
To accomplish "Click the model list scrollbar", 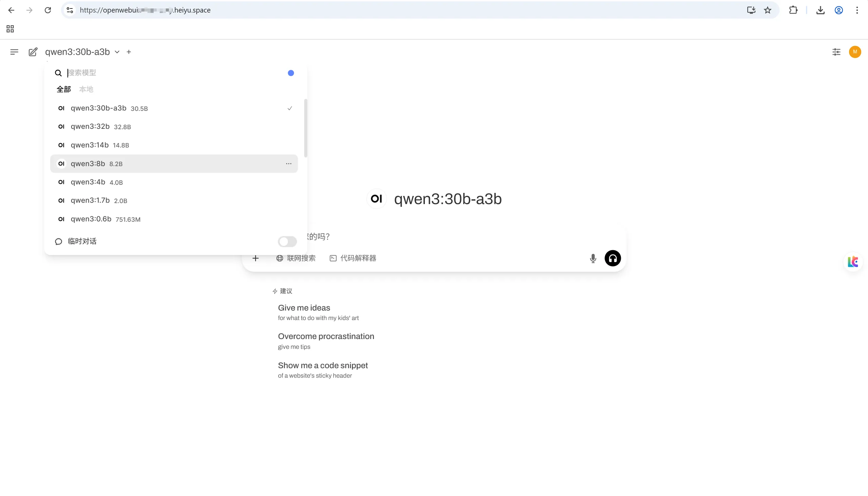I will [305, 128].
